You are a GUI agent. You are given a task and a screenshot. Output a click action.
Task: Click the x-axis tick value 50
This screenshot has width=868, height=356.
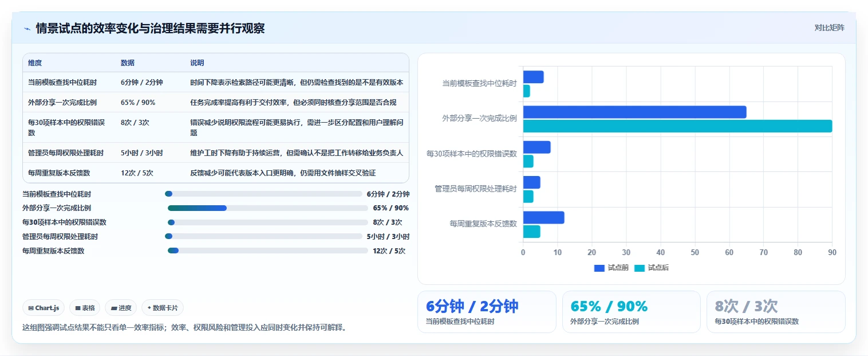pyautogui.click(x=695, y=252)
